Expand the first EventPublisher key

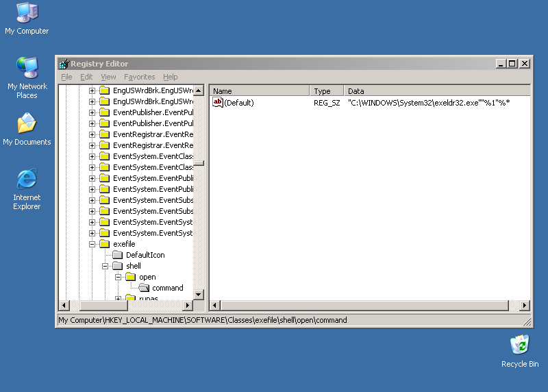click(92, 112)
